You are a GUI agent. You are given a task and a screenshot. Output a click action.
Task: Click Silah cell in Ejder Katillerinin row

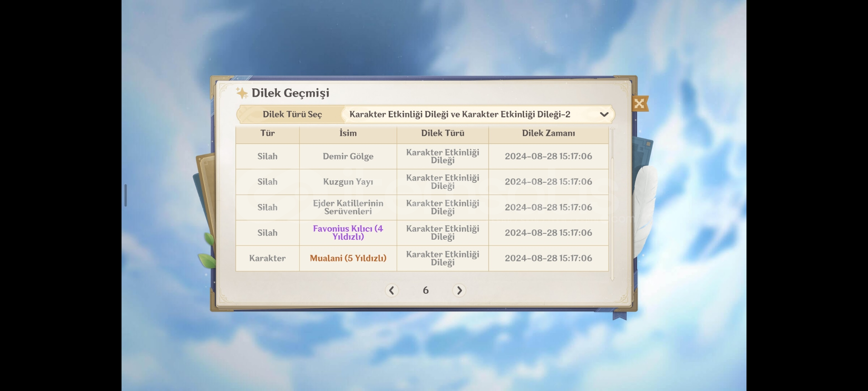268,207
